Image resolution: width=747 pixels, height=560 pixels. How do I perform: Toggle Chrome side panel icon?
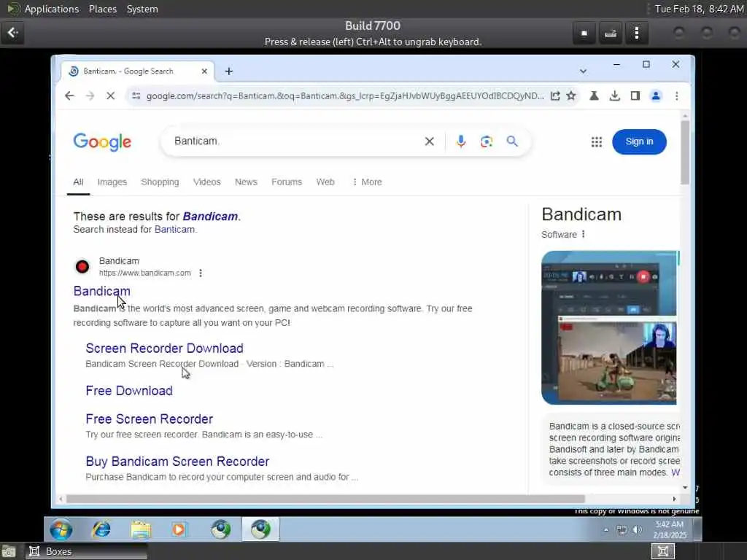(635, 96)
